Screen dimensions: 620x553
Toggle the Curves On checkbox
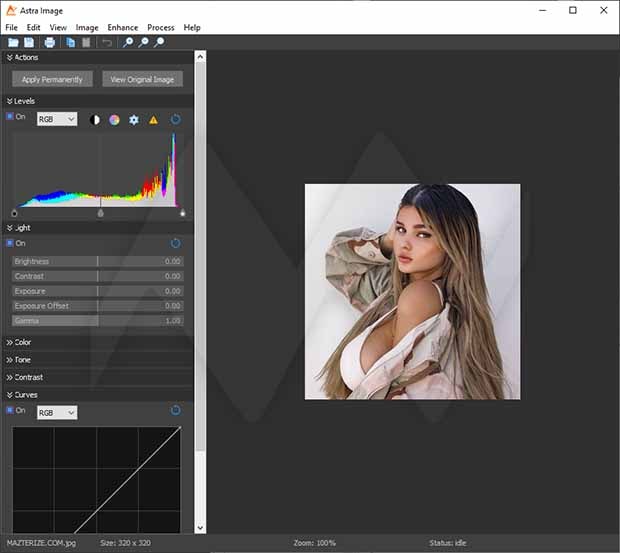tap(10, 410)
